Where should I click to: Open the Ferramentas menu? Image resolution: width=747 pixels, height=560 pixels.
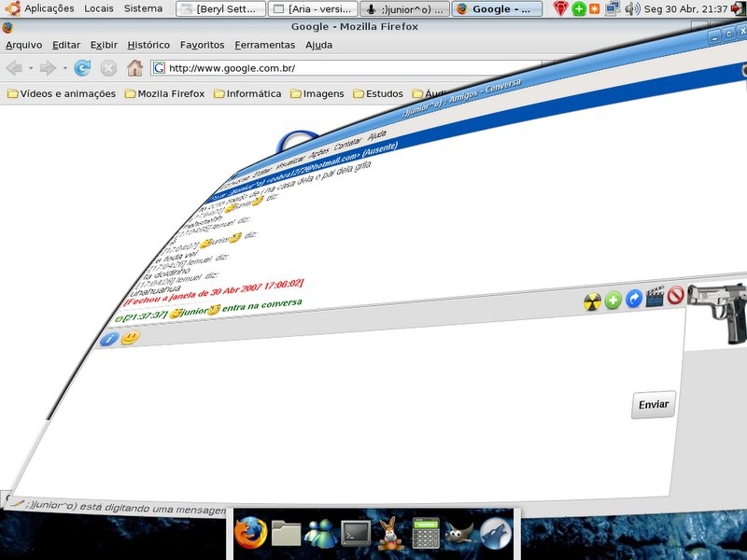[x=265, y=45]
